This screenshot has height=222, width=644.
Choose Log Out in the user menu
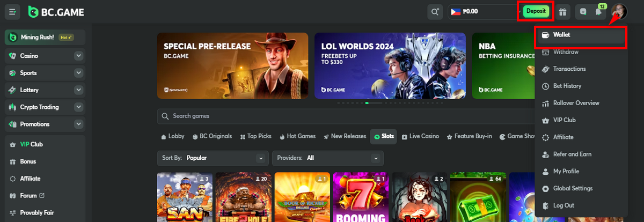tap(563, 205)
